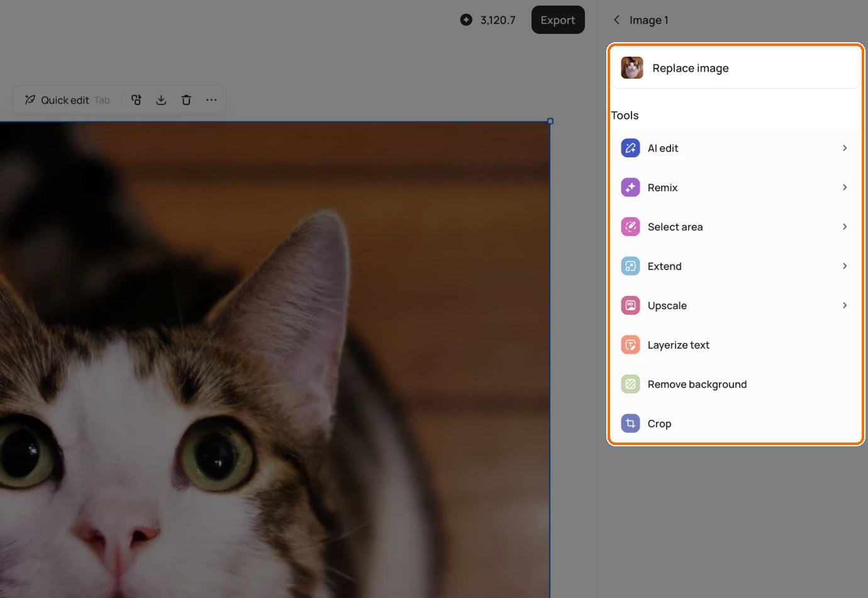Image resolution: width=868 pixels, height=598 pixels.
Task: Click the download icon in floating toolbar
Action: 161,100
